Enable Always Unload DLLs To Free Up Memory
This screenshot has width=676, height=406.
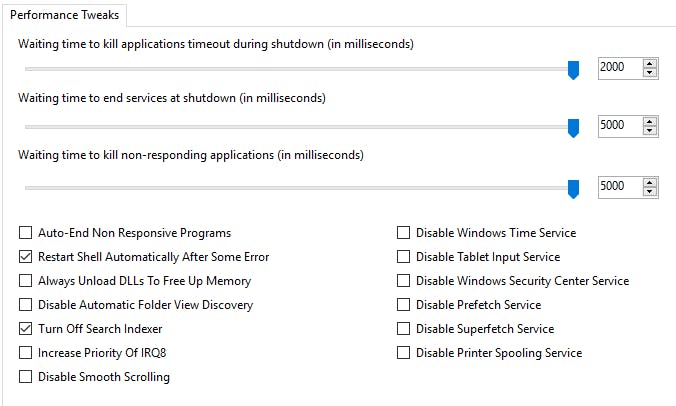click(26, 281)
